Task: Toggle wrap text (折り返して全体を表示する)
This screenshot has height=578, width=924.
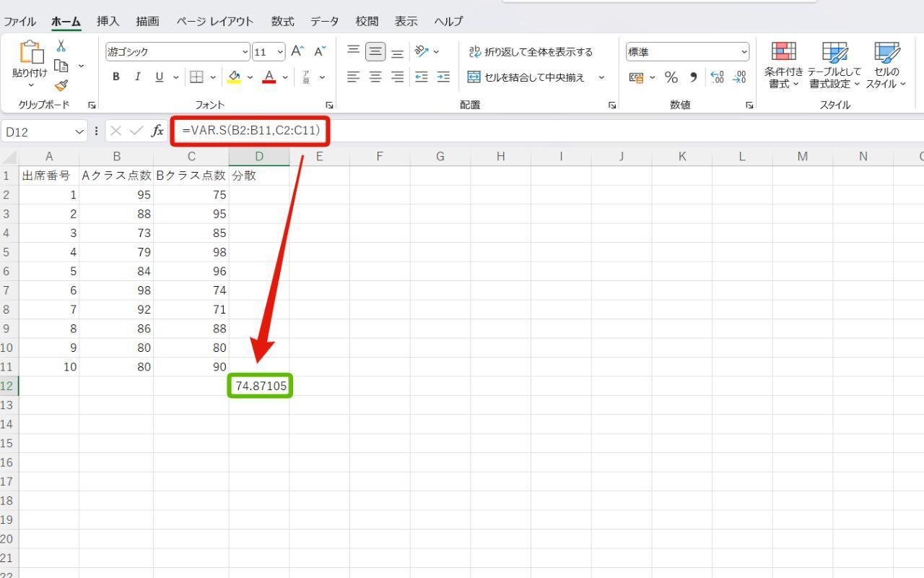Action: pyautogui.click(x=531, y=51)
